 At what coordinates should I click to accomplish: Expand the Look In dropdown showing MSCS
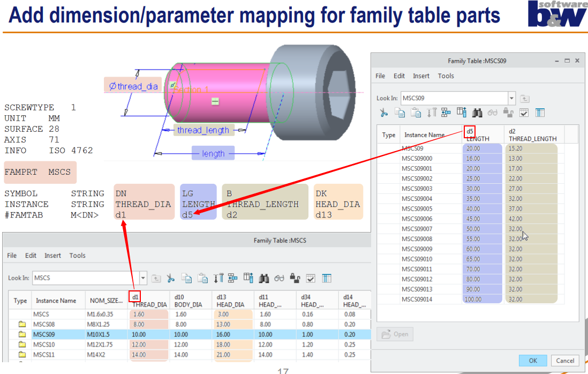pos(142,278)
